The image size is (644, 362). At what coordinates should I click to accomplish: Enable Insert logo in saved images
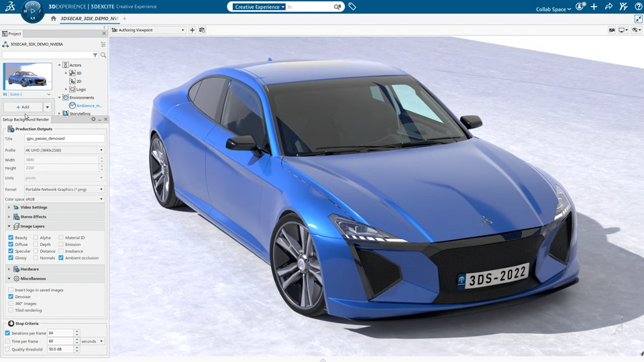click(x=11, y=290)
